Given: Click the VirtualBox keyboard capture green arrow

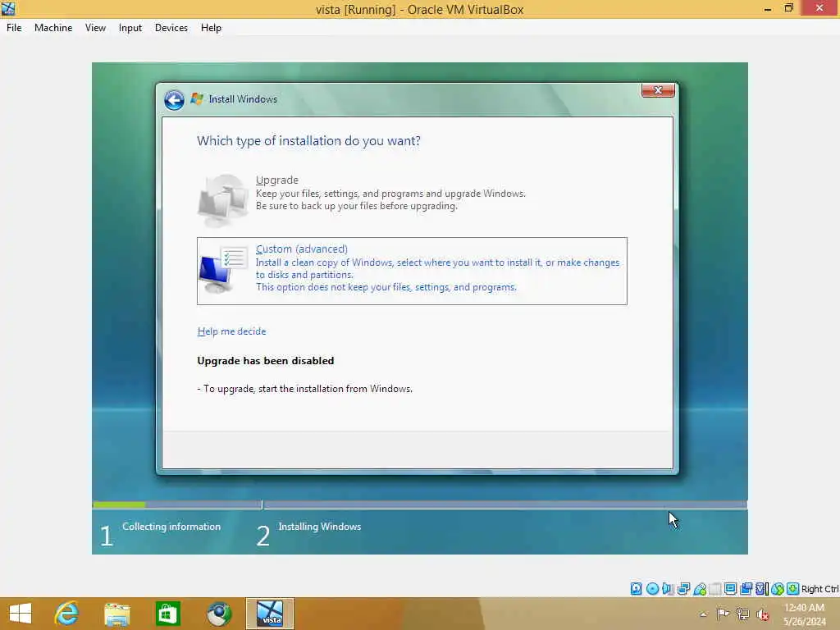Looking at the screenshot, I should click(x=793, y=589).
